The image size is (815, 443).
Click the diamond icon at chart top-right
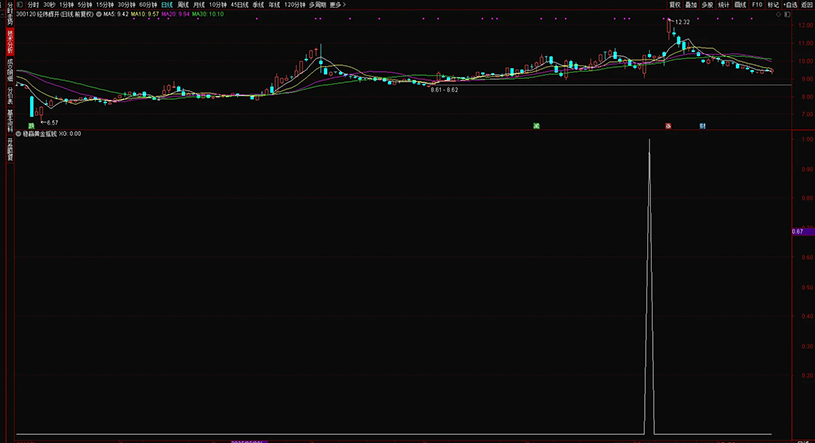779,15
